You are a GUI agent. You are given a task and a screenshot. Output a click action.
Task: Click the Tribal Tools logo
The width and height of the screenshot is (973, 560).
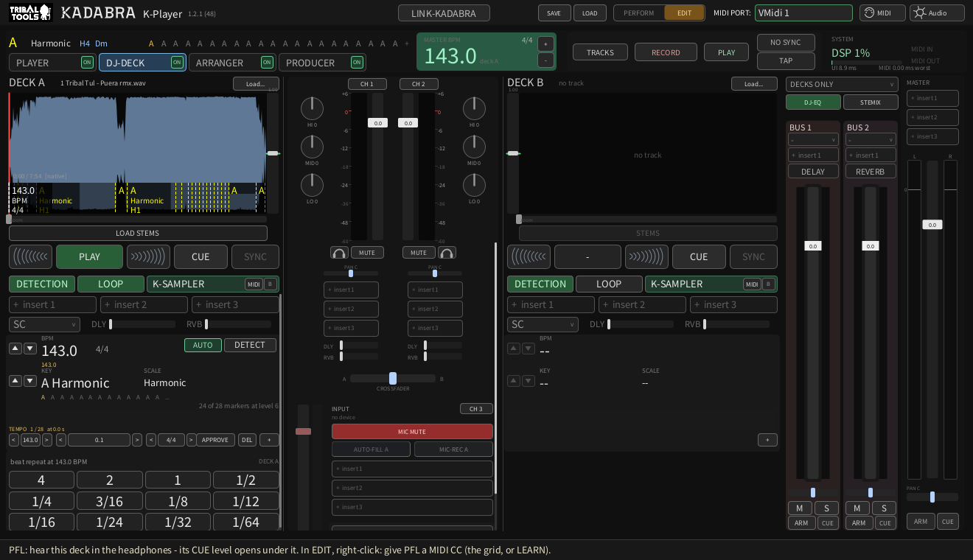point(30,12)
